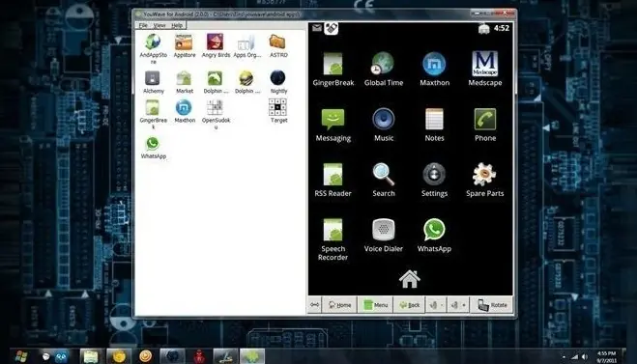This screenshot has width=637, height=364.
Task: Open the Windows Start menu
Action: 20,356
